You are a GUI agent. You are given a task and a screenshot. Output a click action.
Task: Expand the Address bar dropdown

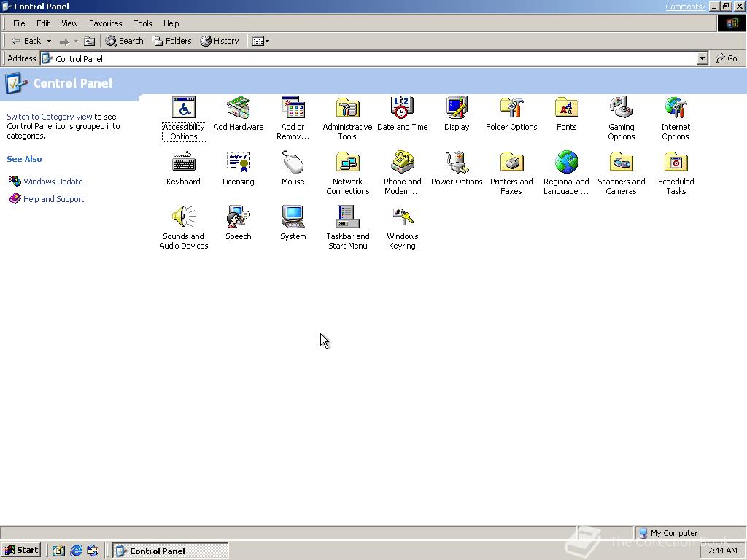pos(702,58)
